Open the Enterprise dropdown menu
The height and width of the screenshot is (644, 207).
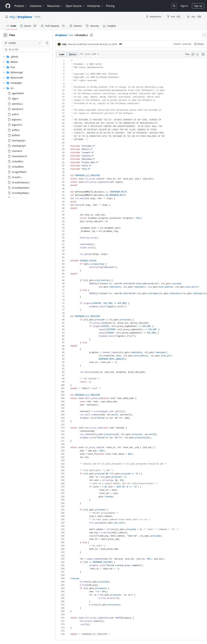coord(95,6)
